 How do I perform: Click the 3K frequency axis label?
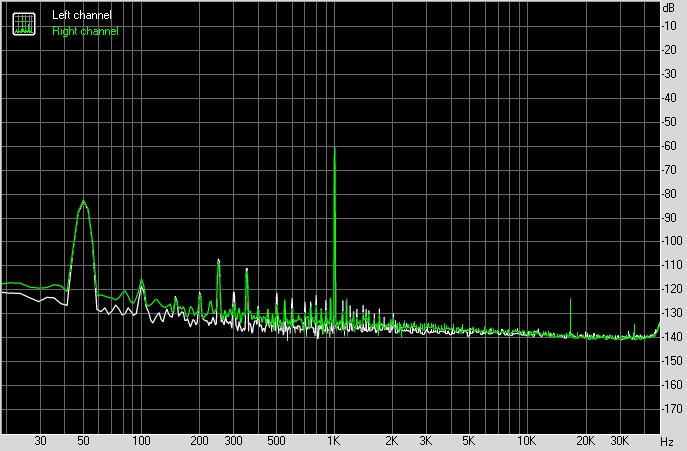(425, 440)
